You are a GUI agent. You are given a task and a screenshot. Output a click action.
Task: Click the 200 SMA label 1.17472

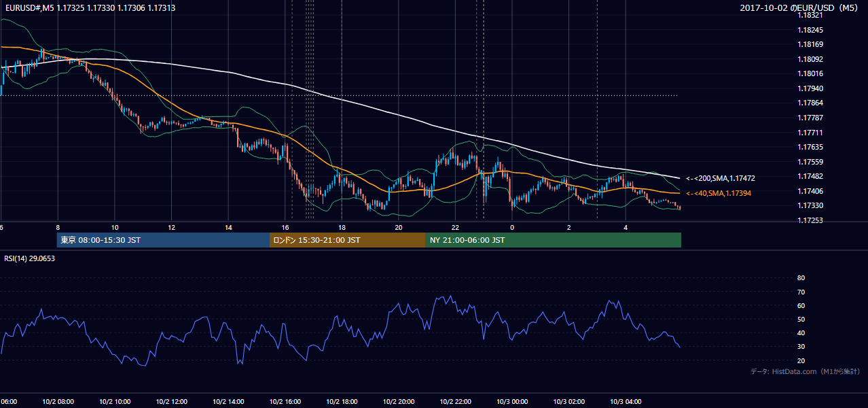tap(721, 178)
